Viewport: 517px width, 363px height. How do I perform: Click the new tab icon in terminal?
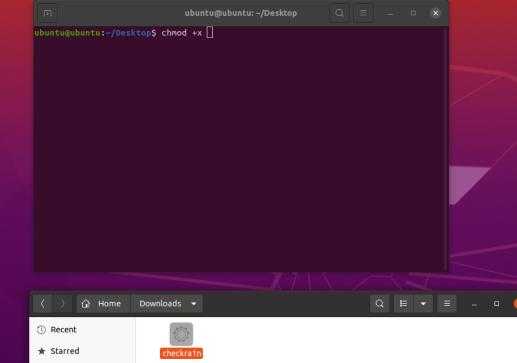48,13
